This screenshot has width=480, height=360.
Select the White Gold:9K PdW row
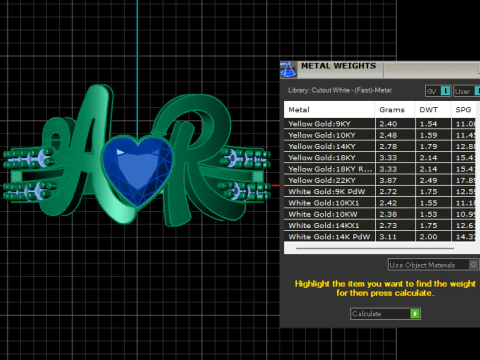click(x=380, y=192)
